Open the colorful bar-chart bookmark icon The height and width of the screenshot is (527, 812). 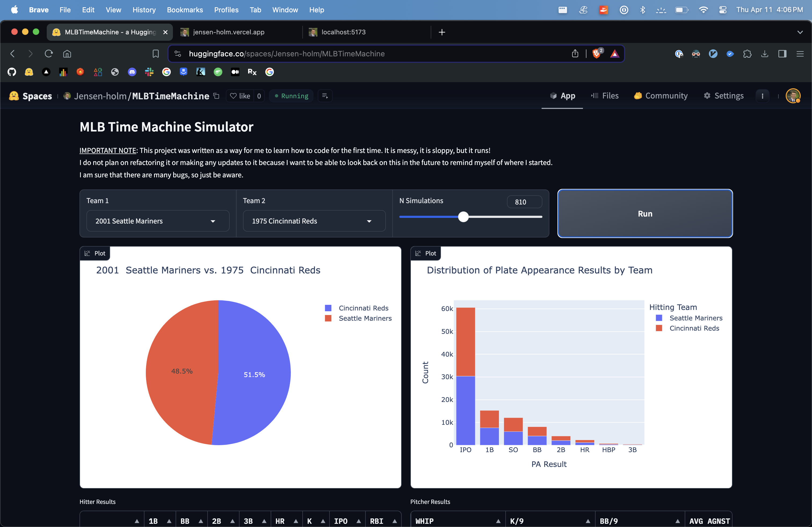tap(63, 72)
